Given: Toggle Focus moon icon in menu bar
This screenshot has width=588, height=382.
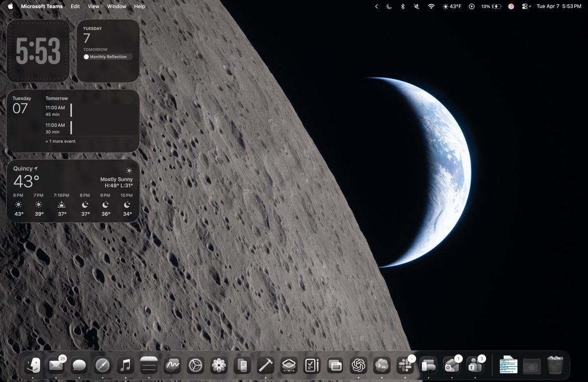Looking at the screenshot, I should [x=389, y=6].
